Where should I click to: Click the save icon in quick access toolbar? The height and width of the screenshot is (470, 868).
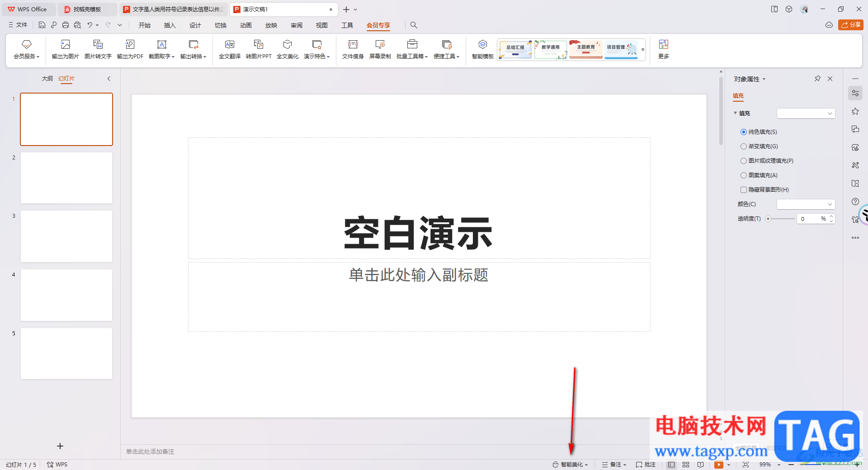point(42,25)
